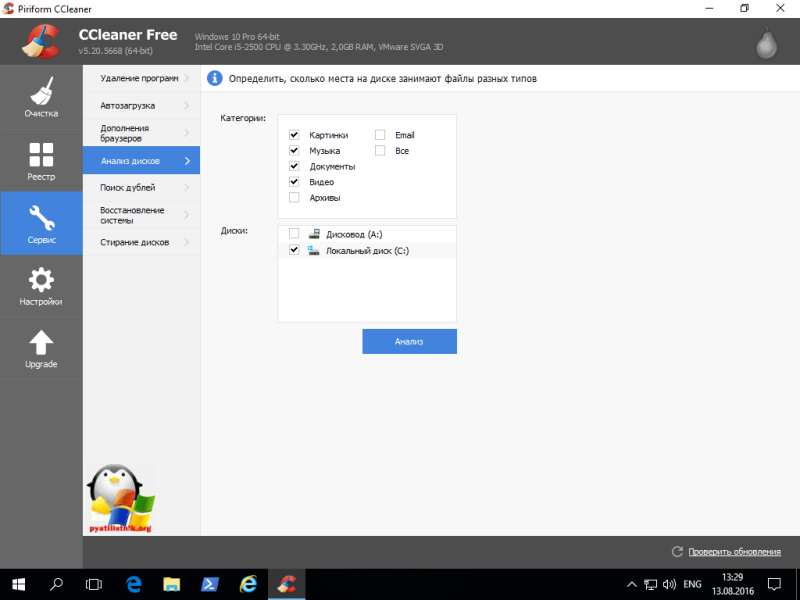
Task: Click the pear icon in header
Action: coord(766,43)
